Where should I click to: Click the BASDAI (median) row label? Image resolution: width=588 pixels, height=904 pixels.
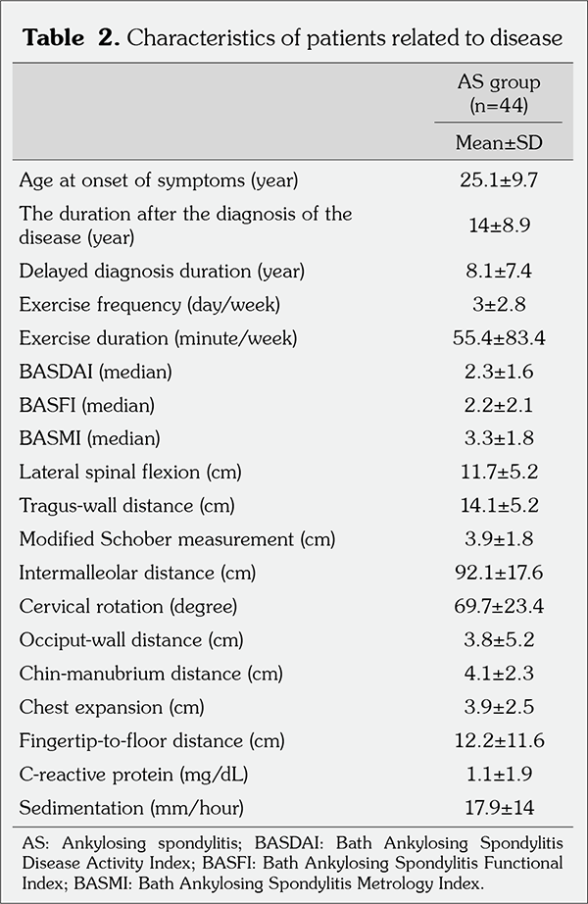pos(85,373)
